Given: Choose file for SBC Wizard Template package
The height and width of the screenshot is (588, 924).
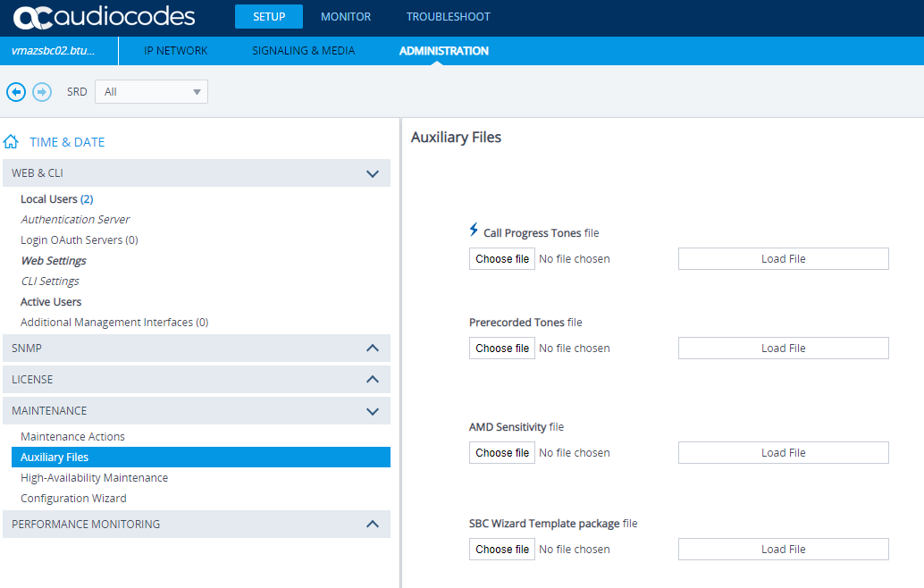Looking at the screenshot, I should [502, 549].
